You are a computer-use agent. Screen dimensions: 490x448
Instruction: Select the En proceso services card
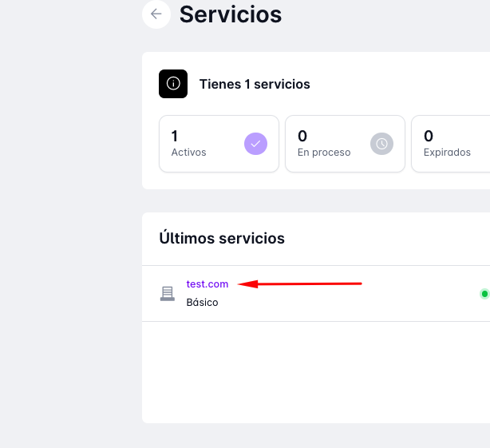click(x=345, y=144)
